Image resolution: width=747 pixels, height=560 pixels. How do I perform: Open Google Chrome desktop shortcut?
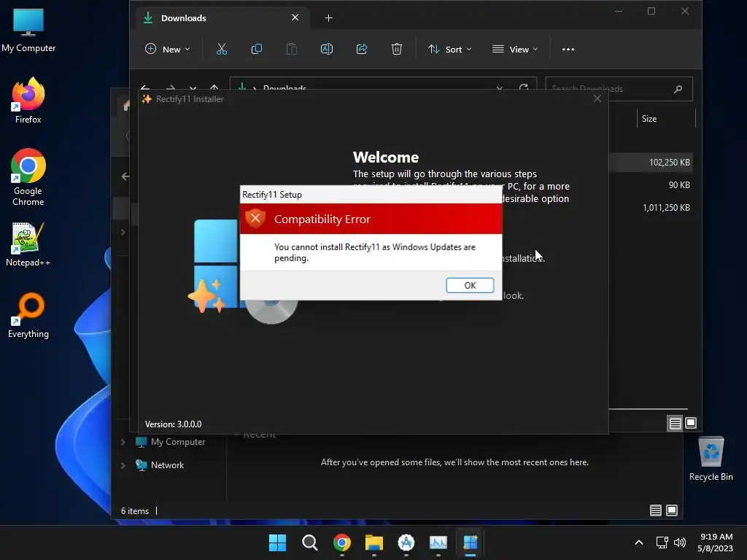(x=28, y=177)
